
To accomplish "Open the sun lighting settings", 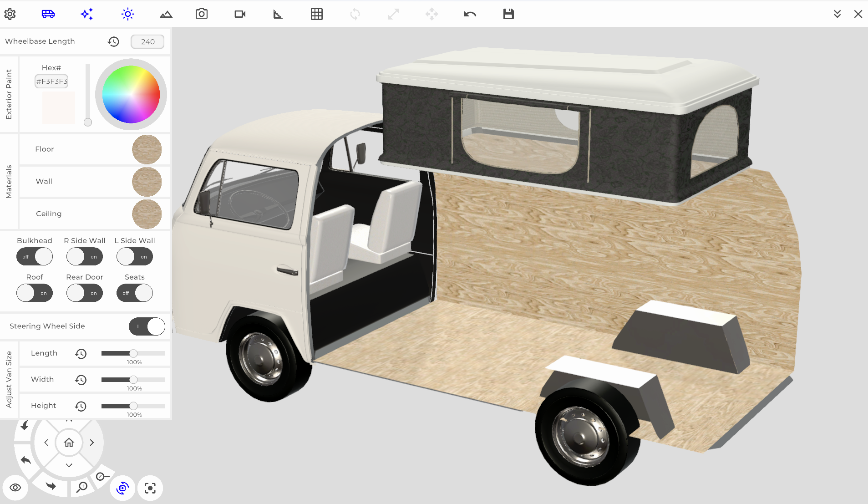I will (x=128, y=14).
